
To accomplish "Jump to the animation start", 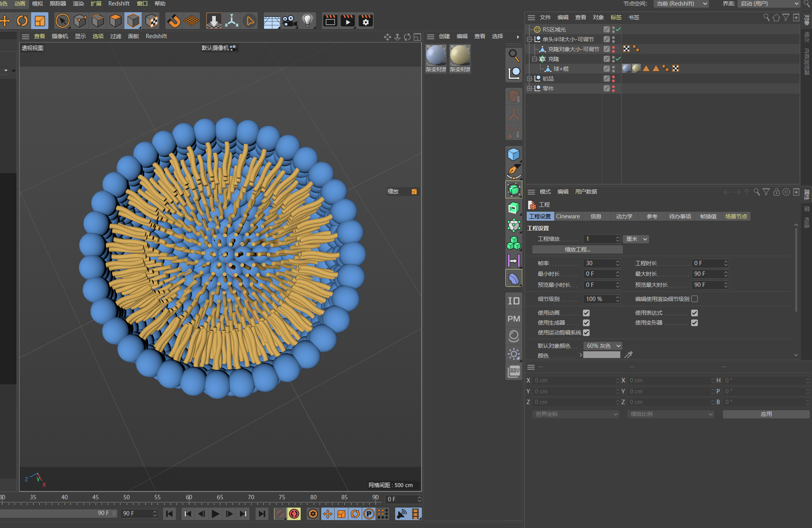I will click(x=169, y=514).
